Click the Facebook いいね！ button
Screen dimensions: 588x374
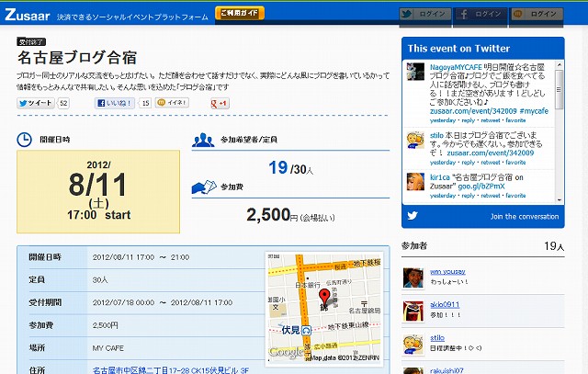click(x=114, y=103)
